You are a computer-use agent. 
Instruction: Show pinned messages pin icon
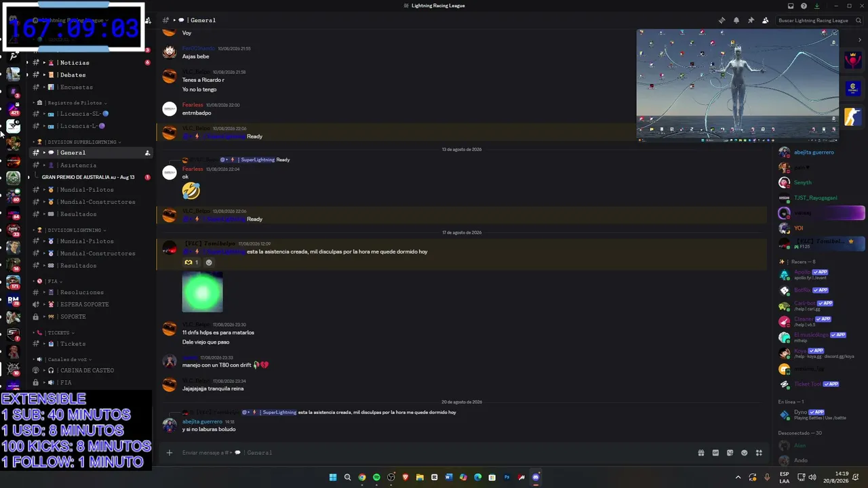click(751, 20)
